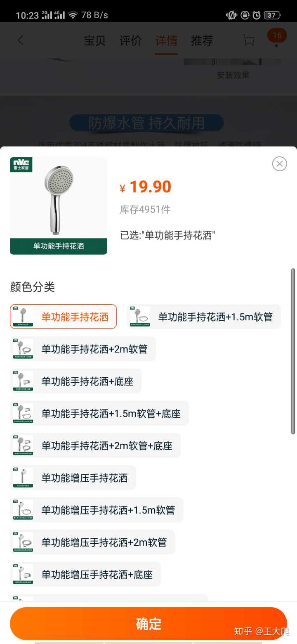Tap the orange 16 notification badge
The height and width of the screenshot is (644, 297).
[277, 36]
